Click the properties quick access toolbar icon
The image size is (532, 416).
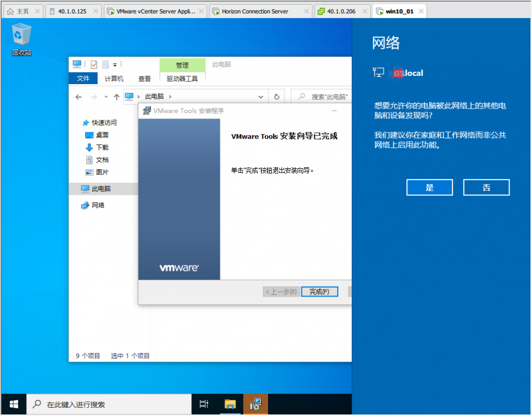tap(94, 64)
